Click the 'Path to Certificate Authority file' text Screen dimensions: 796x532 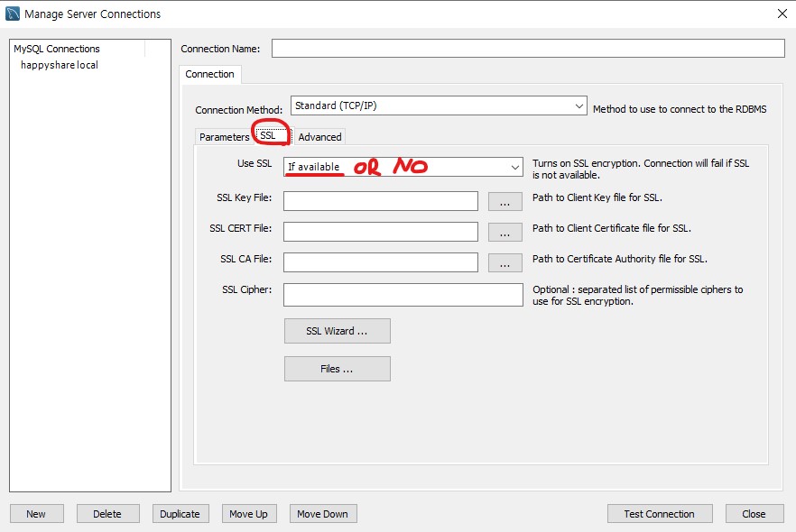pos(619,259)
